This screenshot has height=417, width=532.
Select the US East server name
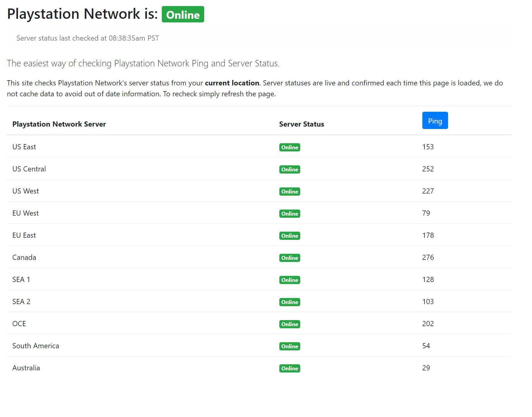point(24,147)
